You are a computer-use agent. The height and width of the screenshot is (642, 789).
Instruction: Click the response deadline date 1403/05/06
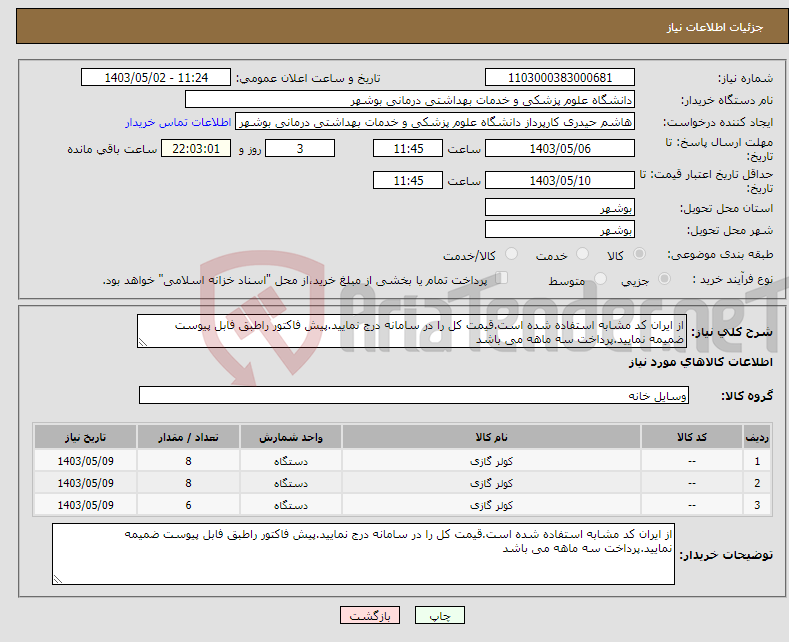click(x=560, y=148)
